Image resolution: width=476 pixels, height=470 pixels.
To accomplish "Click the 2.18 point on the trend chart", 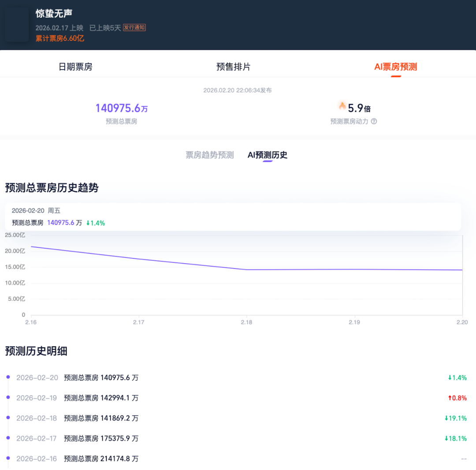I will pyautogui.click(x=246, y=269).
